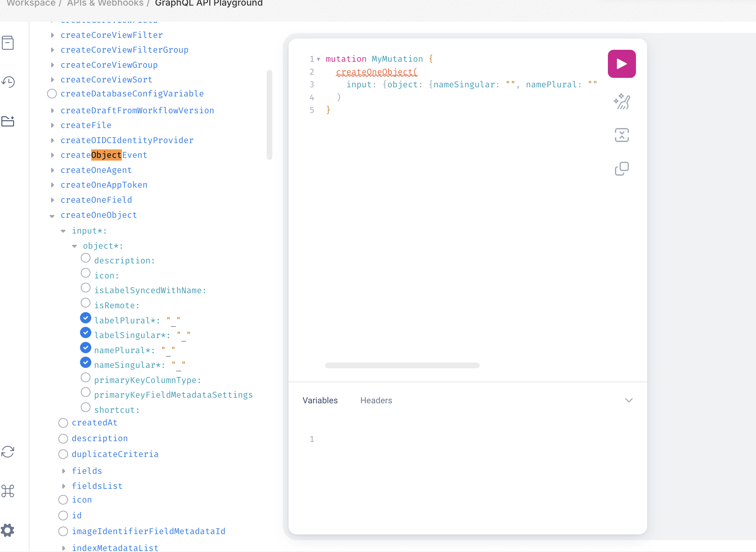This screenshot has height=552, width=756.
Task: Click the query editor horizontal scrollbar
Action: [x=402, y=365]
